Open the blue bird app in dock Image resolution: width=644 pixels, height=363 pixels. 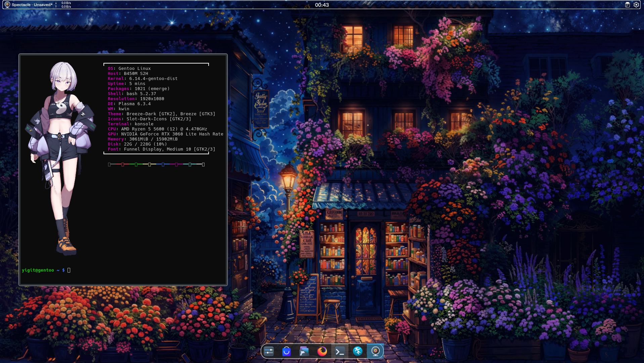[x=358, y=352]
